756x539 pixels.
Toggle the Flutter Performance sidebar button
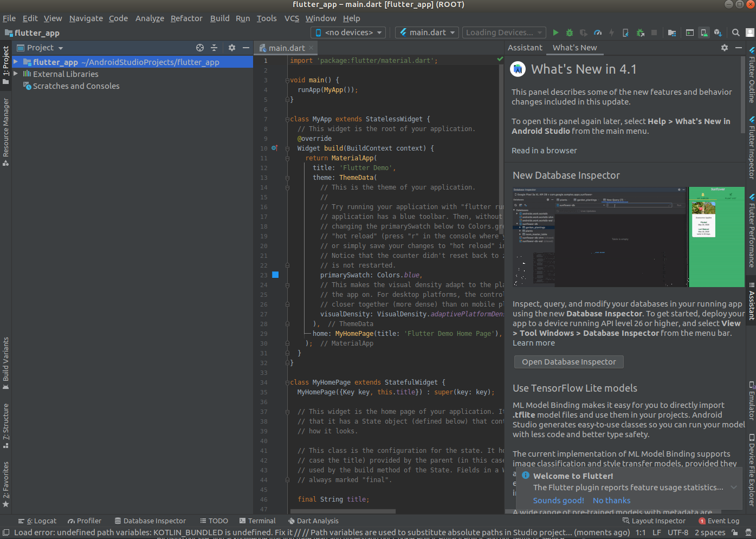[751, 231]
